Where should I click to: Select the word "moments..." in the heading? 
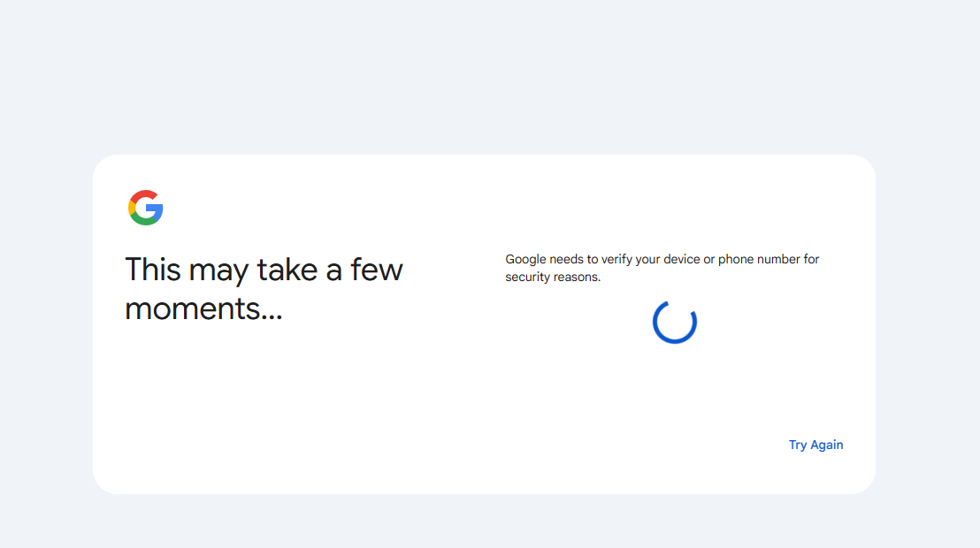tap(203, 309)
